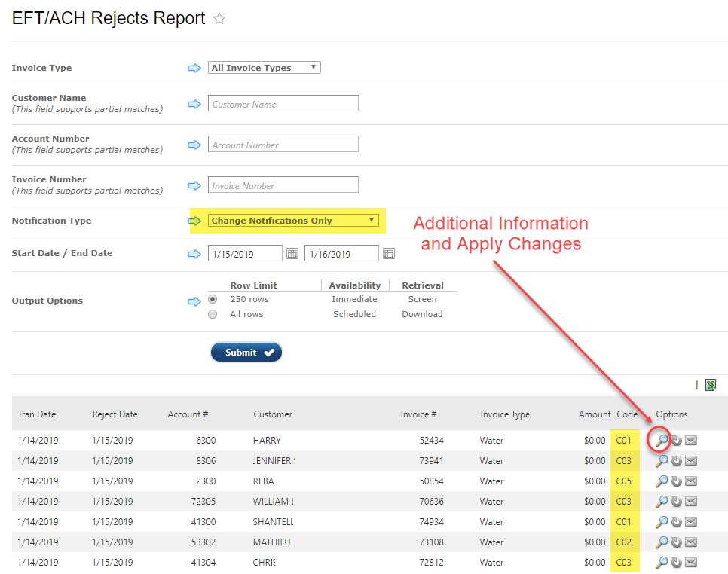Image resolution: width=728 pixels, height=574 pixels.
Task: Open magnifier details for JENNIFER row
Action: point(662,461)
